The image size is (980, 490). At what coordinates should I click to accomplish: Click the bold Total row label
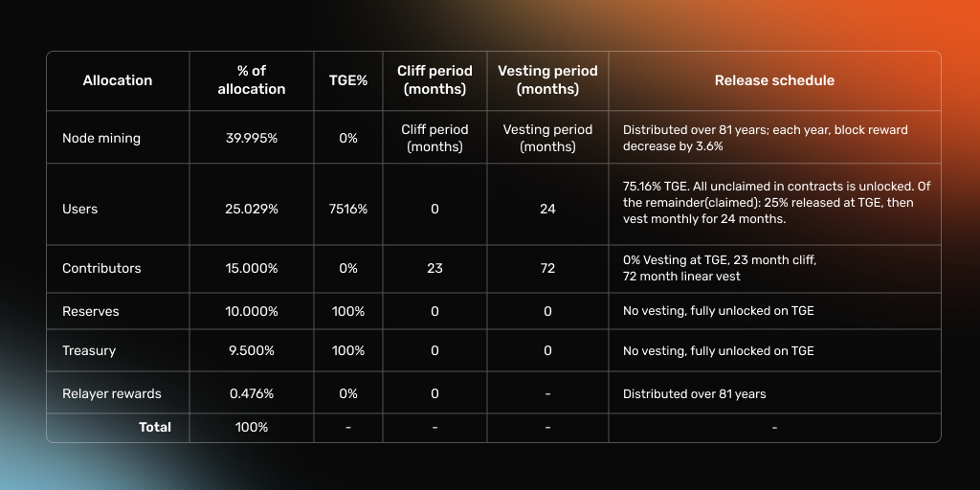155,427
